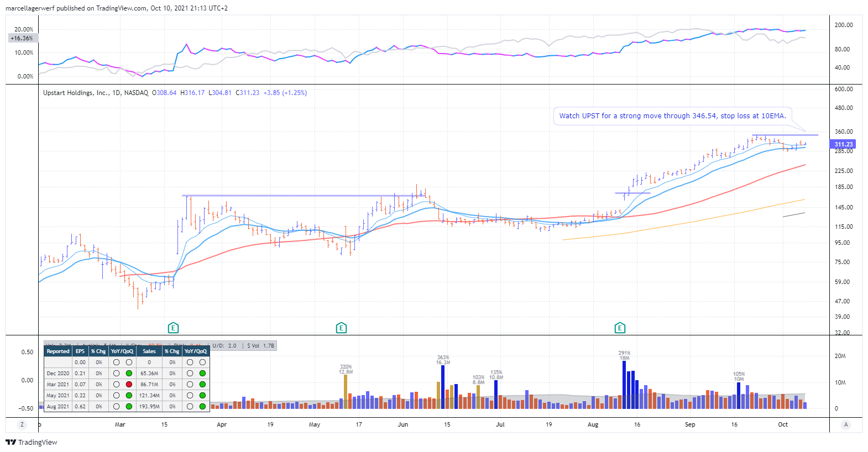The height and width of the screenshot is (452, 868).
Task: Click the Sales column header
Action: (149, 351)
